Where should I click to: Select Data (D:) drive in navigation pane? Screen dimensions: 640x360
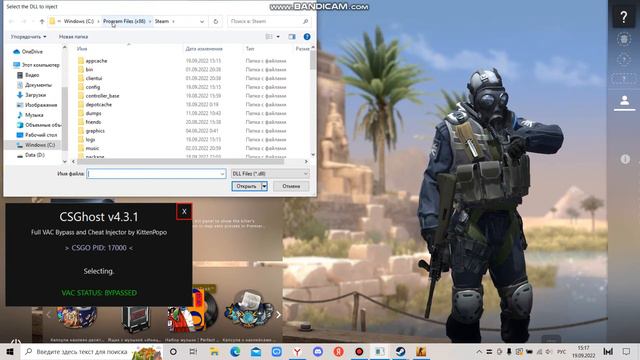(x=34, y=155)
